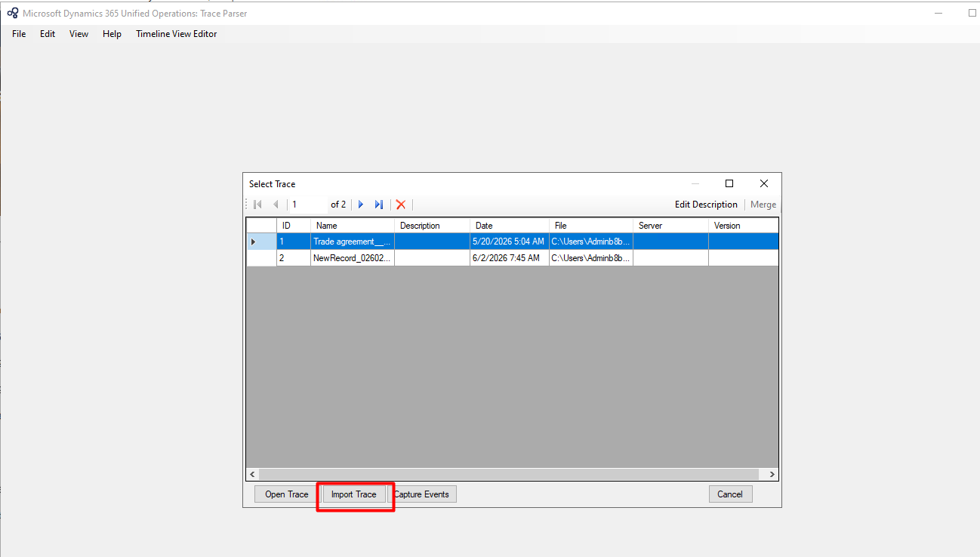Viewport: 980px width, 557px height.
Task: Click the Description column header
Action: 432,226
